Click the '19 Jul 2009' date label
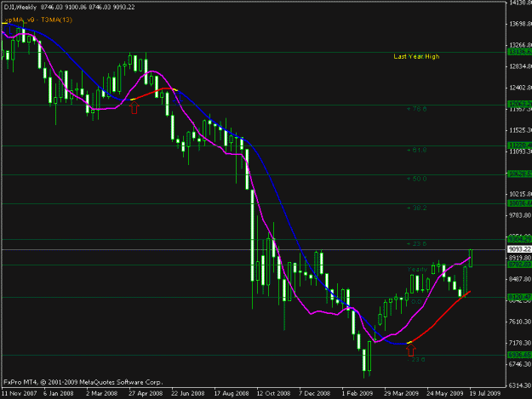Screen dimensions: 532x399 click(485, 394)
